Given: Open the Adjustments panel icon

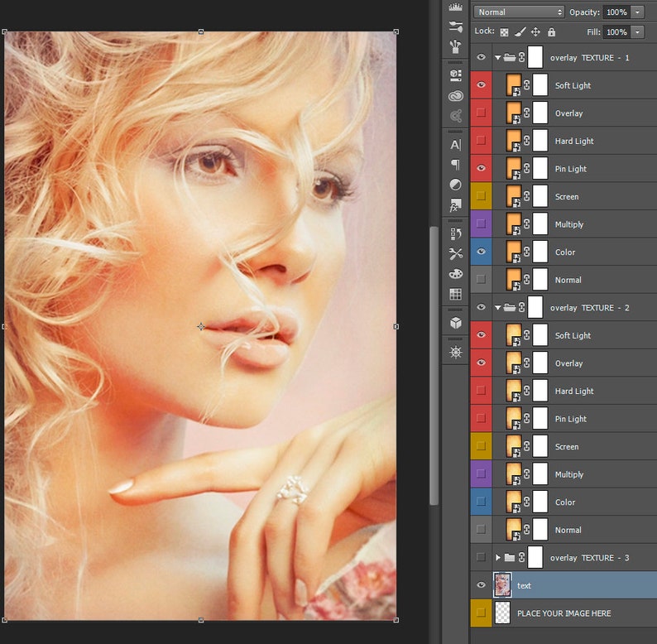Looking at the screenshot, I should point(455,185).
